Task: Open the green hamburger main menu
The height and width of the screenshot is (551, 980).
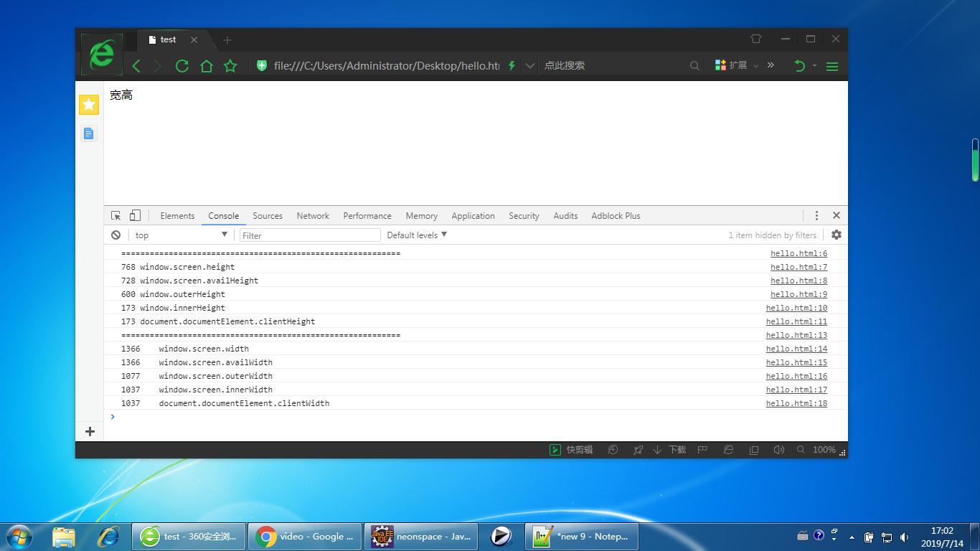Action: (832, 66)
